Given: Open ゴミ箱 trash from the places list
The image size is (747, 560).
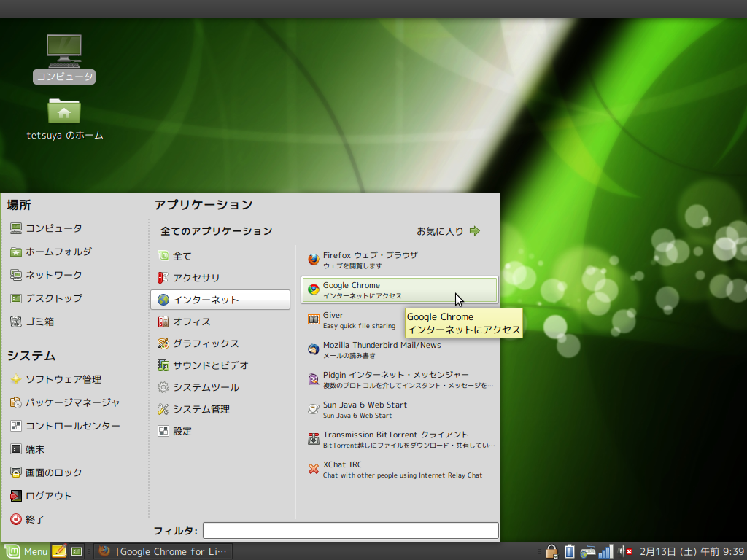Looking at the screenshot, I should point(32,322).
